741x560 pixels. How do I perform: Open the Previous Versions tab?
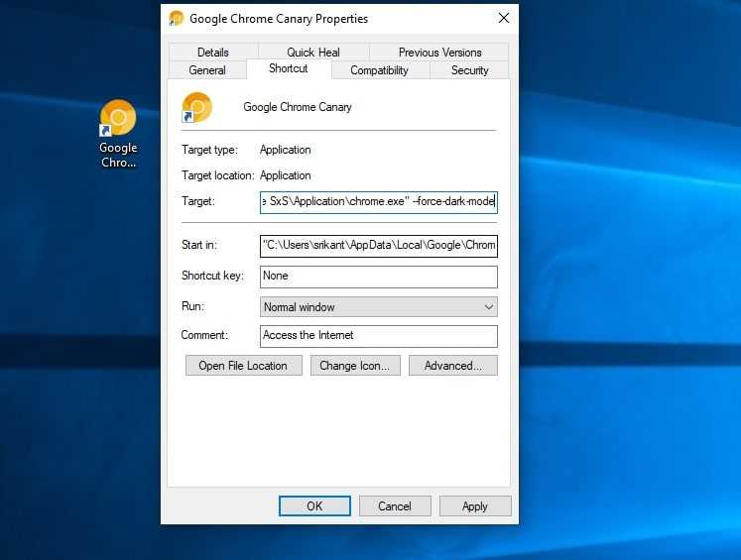click(439, 52)
